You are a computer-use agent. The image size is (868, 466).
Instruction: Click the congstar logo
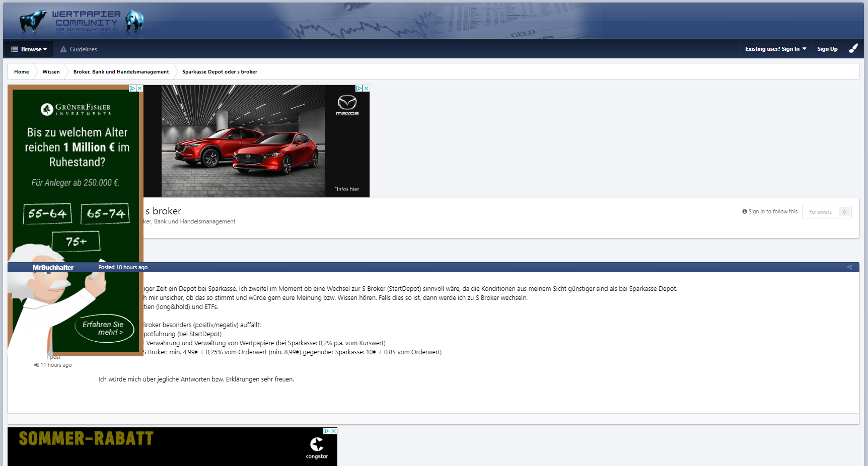point(317,447)
